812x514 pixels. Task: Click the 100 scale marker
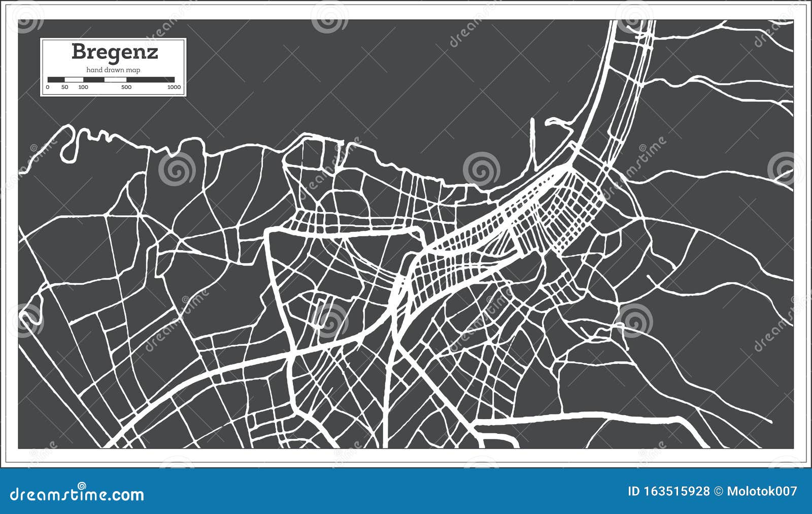click(x=83, y=87)
